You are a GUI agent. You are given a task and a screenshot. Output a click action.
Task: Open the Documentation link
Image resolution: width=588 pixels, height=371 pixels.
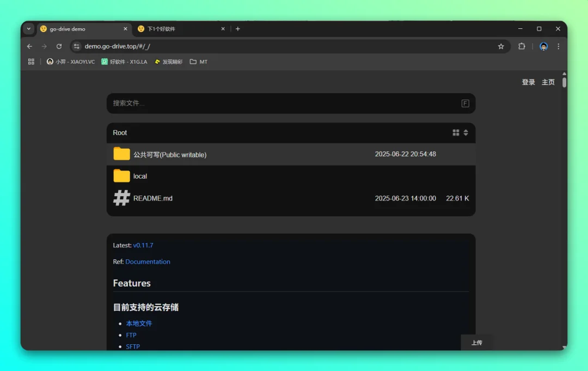(148, 262)
